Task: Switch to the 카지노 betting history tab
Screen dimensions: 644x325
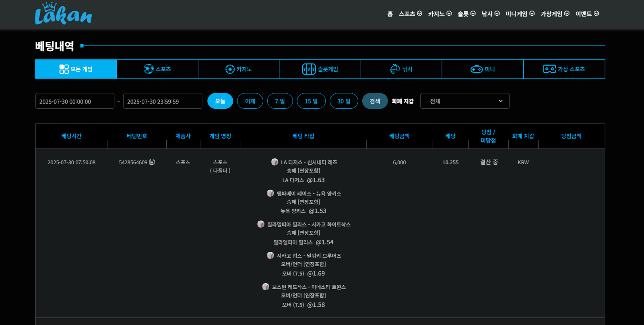Action: pyautogui.click(x=238, y=69)
